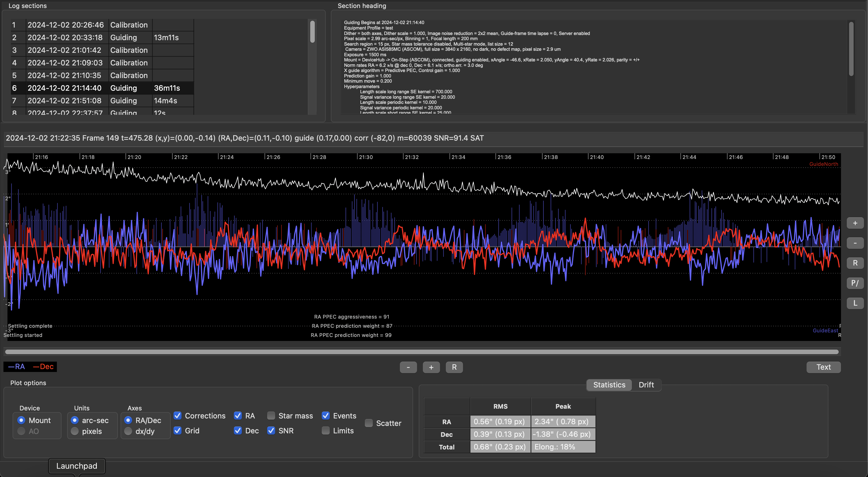
Task: Click the horizontal reset R button below graph
Action: (x=454, y=367)
